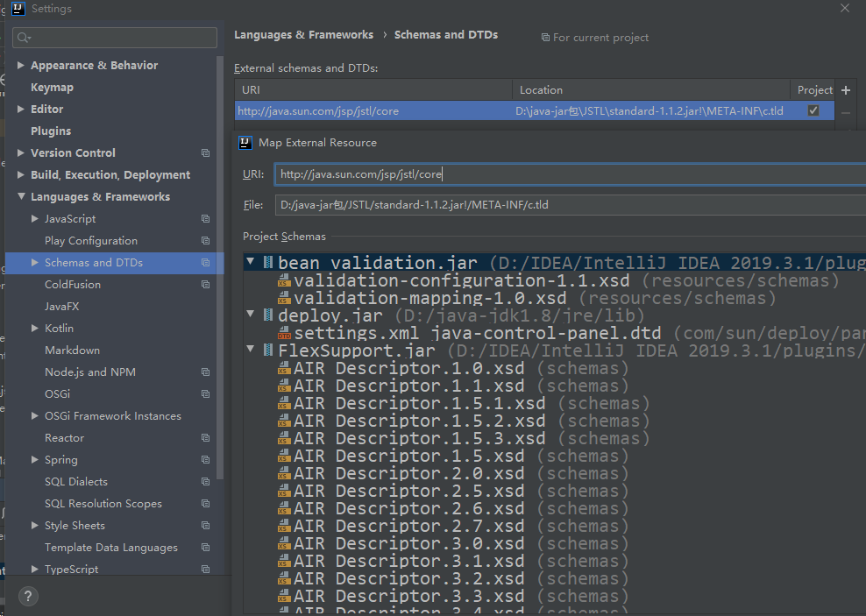Collapse Languages & Frameworks section
The height and width of the screenshot is (616, 866).
pyautogui.click(x=21, y=196)
